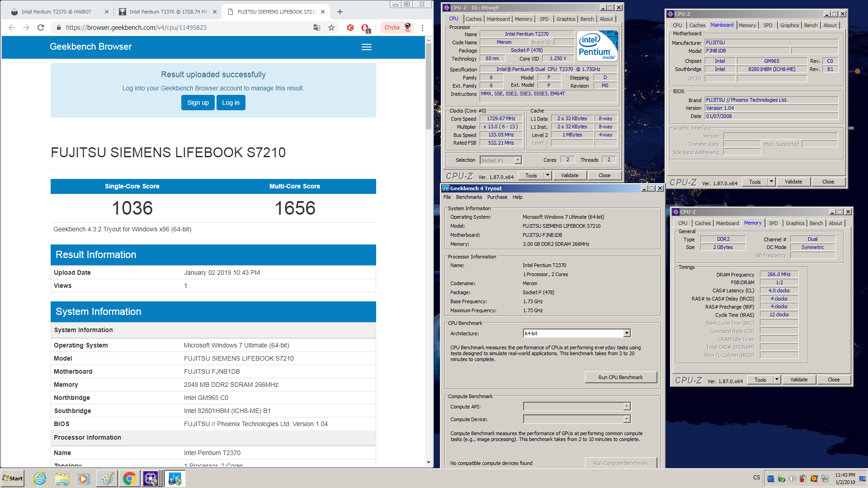868x488 pixels.
Task: Click the Log in button
Action: [231, 103]
